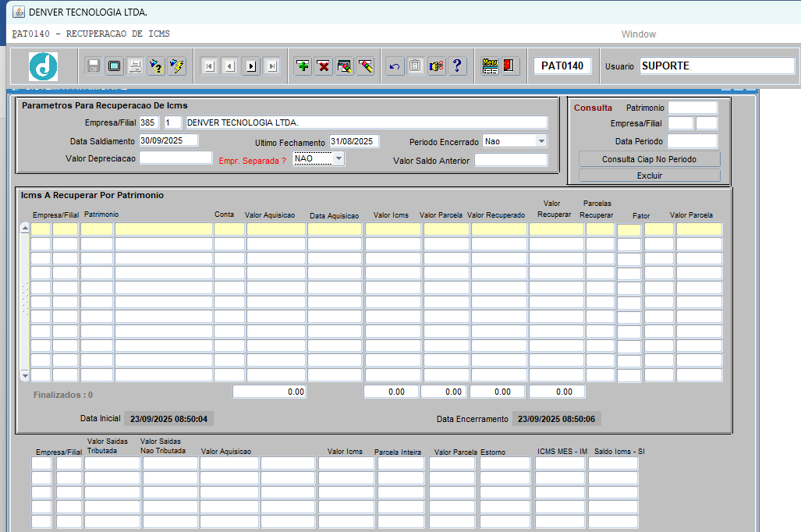The height and width of the screenshot is (532, 801).
Task: Click the Undo arrow icon
Action: (x=395, y=66)
